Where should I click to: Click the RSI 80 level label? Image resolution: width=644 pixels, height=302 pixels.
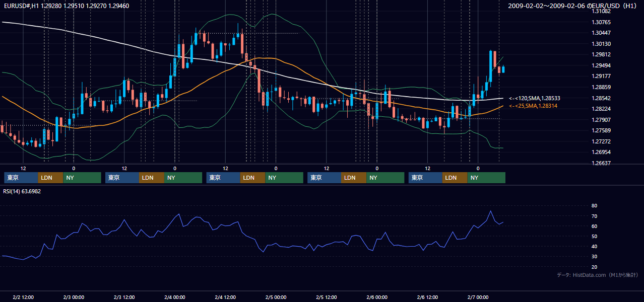click(594, 206)
